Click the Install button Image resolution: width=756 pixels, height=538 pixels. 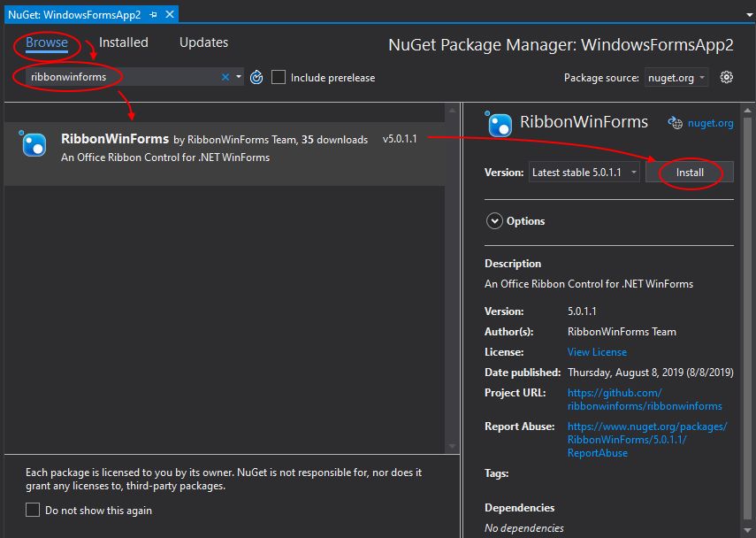click(690, 173)
